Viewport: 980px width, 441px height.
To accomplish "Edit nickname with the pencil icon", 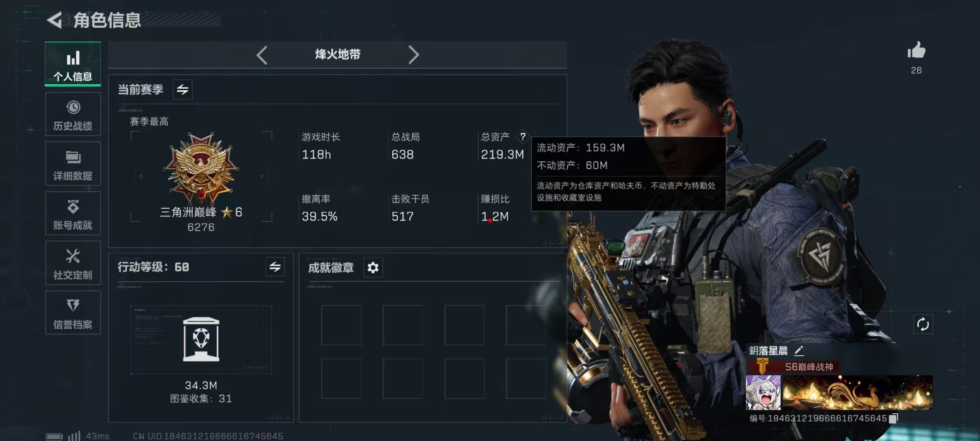I will click(799, 350).
